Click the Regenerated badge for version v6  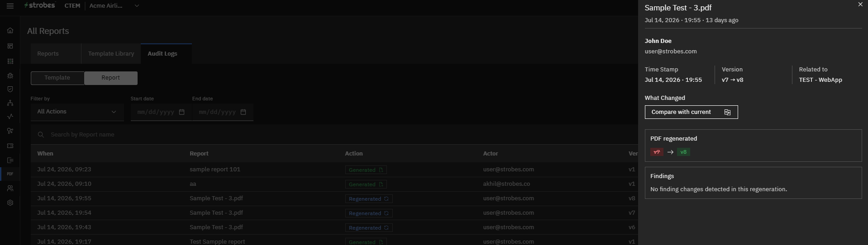[369, 228]
